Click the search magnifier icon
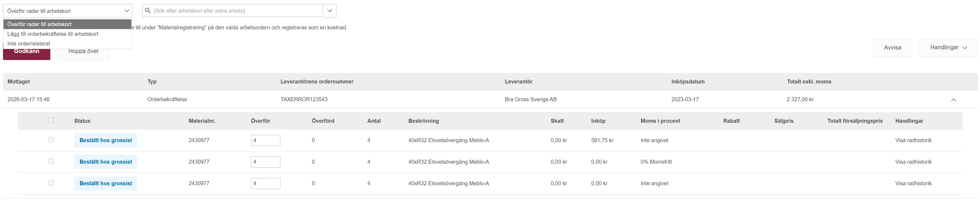Screen dimensions: 980x210 point(148,11)
